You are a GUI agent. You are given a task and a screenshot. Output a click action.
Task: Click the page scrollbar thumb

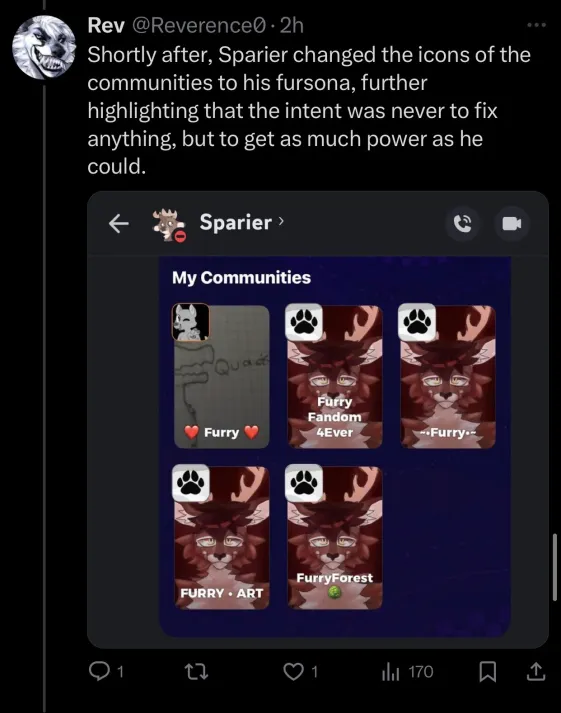[555, 567]
